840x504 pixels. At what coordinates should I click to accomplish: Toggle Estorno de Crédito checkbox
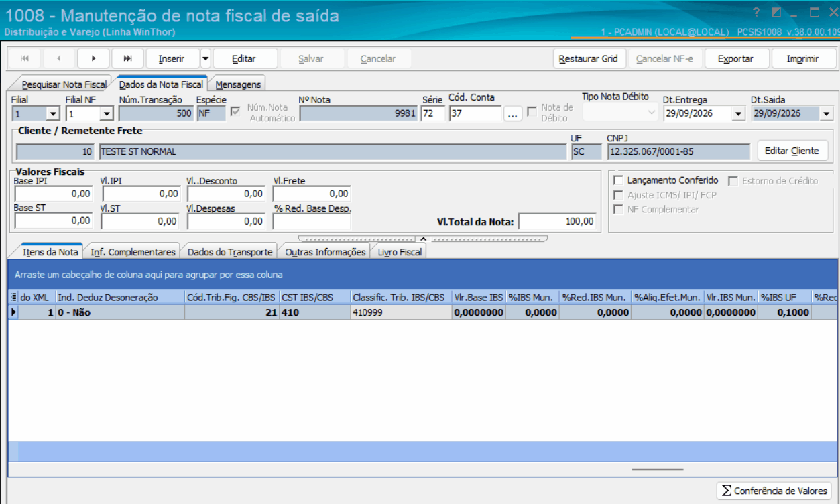click(x=733, y=180)
